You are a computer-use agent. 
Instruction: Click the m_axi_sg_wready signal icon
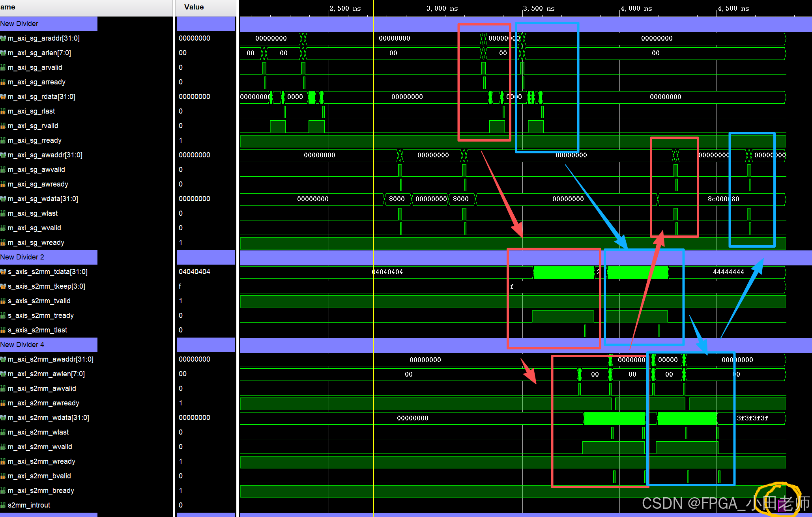3,243
